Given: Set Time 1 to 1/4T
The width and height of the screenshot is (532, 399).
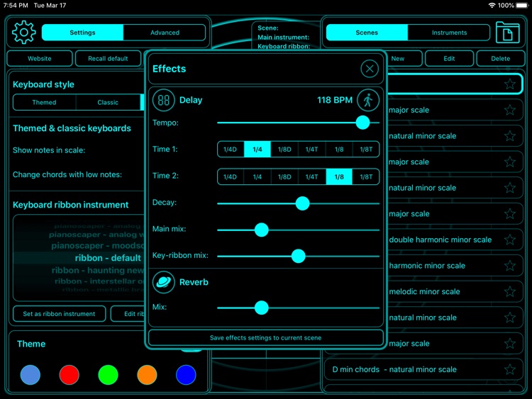Looking at the screenshot, I should 312,150.
